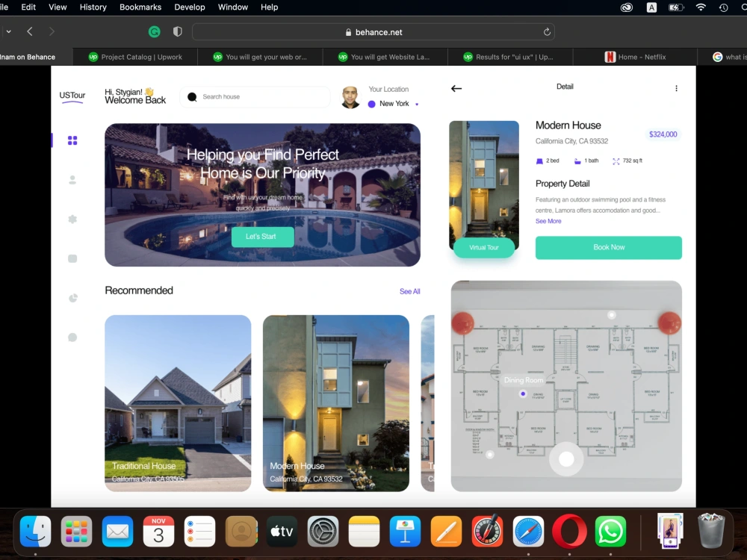Reload the behance.net page
The height and width of the screenshot is (560, 747).
547,32
